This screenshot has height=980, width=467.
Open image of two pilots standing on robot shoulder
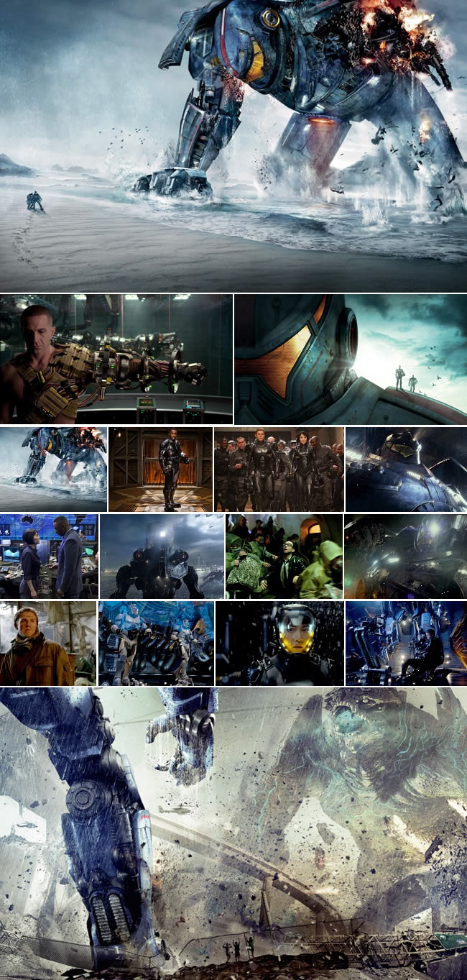(351, 359)
